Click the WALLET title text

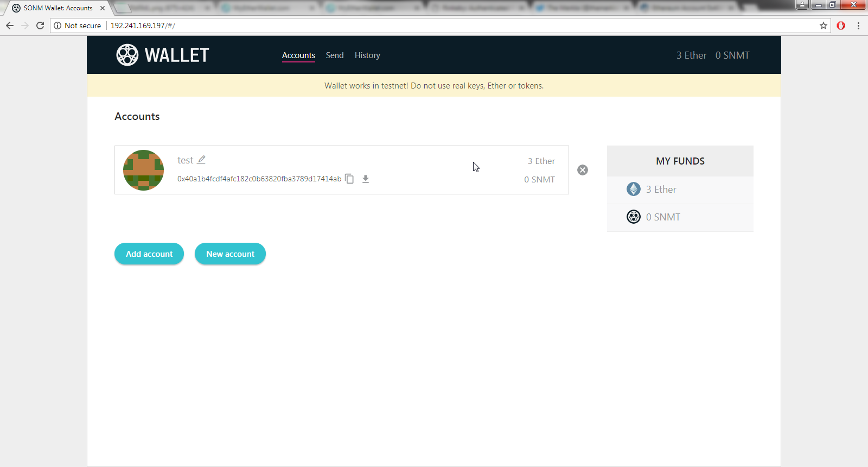177,55
